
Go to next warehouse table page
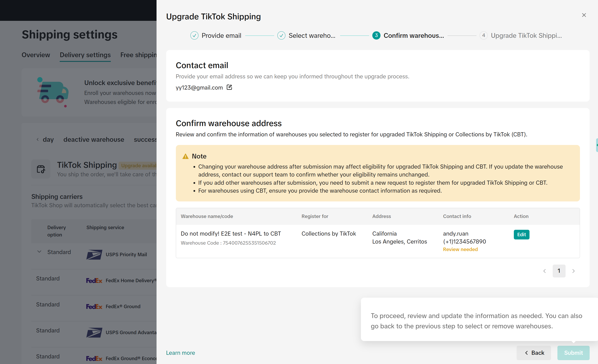(x=573, y=271)
